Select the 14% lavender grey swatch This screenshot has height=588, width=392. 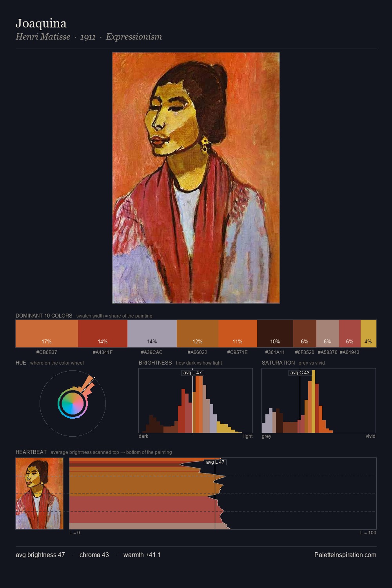point(152,334)
